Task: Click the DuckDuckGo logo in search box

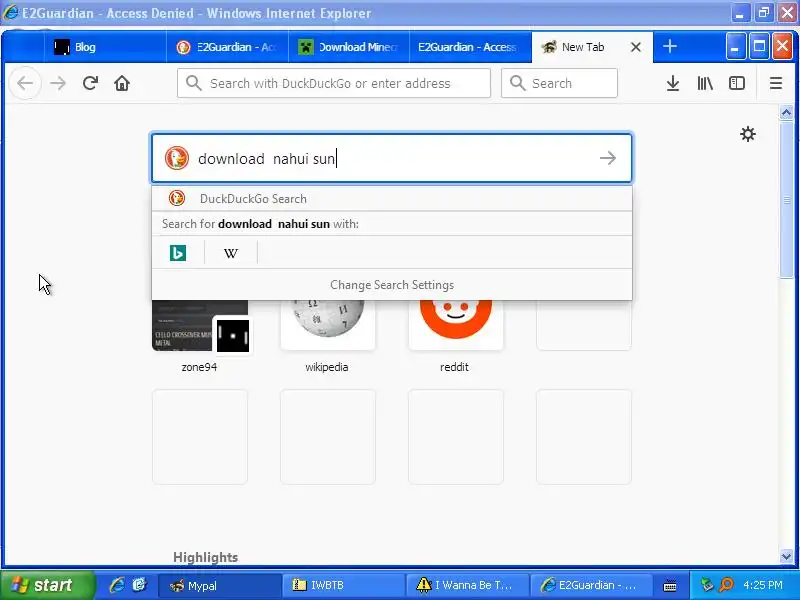Action: 177,158
